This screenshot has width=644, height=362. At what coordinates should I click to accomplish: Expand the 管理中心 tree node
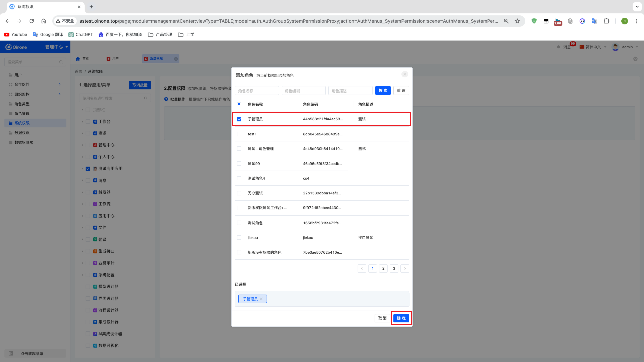pos(82,145)
